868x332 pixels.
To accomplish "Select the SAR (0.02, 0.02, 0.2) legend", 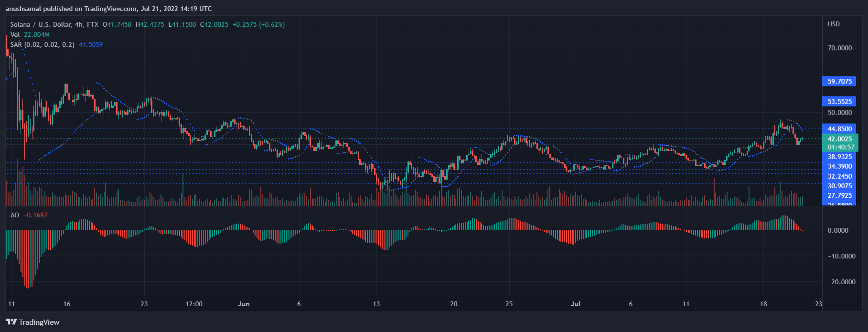I will 42,44.
